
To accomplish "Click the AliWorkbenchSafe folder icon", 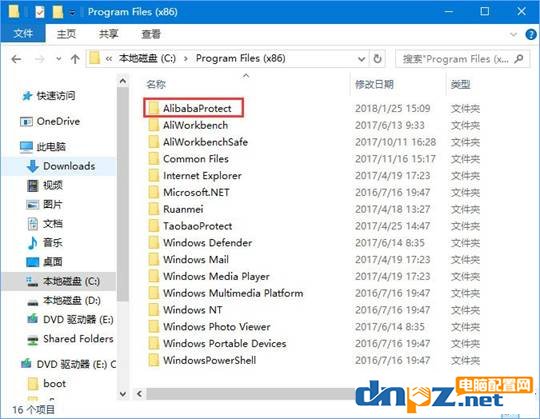I will (x=153, y=142).
